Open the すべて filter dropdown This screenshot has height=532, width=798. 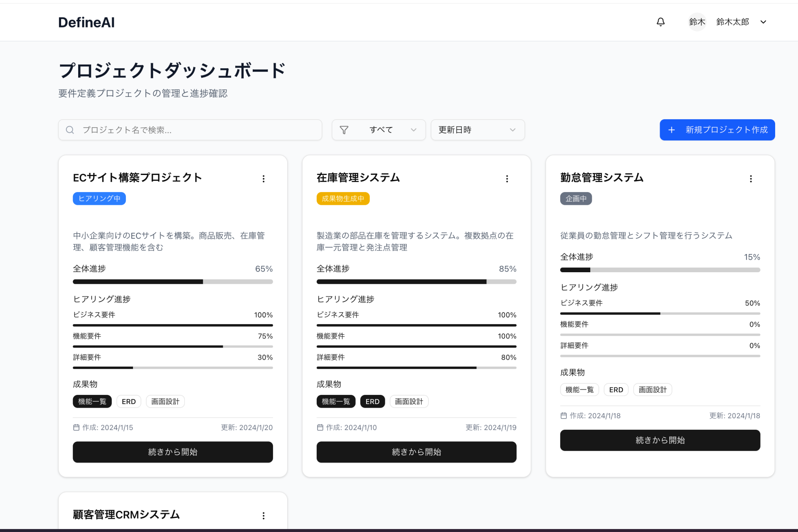tap(378, 130)
